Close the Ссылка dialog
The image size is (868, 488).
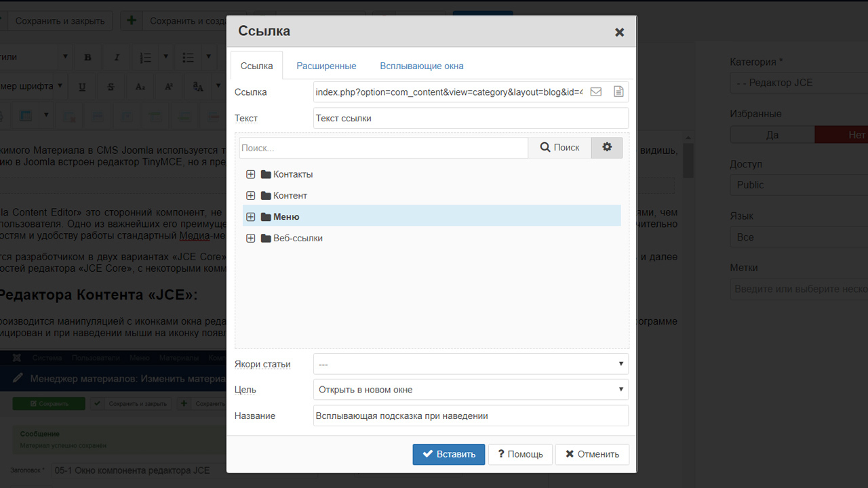pyautogui.click(x=619, y=32)
